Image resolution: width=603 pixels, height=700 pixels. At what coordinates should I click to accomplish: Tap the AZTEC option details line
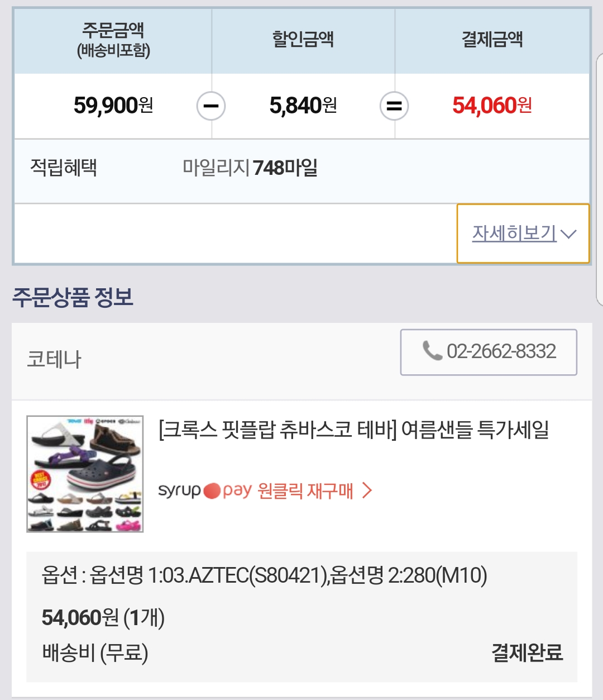tap(264, 575)
